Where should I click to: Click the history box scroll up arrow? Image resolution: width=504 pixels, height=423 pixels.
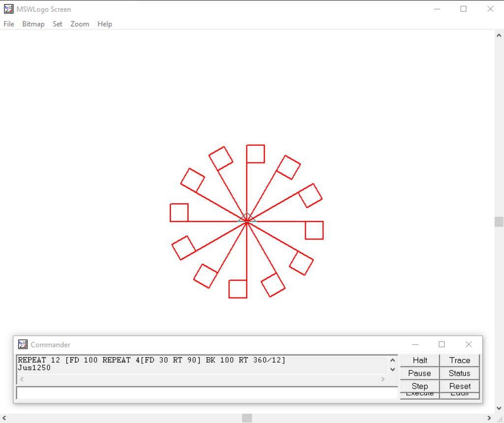pyautogui.click(x=392, y=360)
